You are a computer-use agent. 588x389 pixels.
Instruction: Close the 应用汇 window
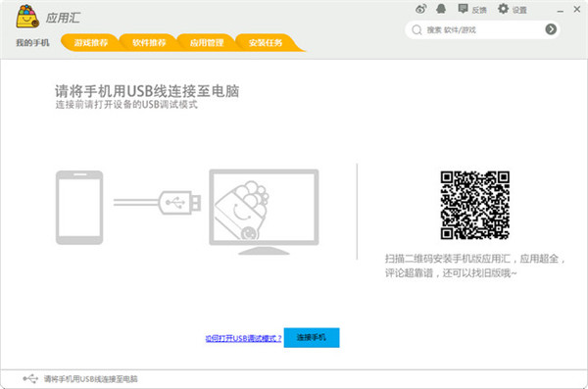pos(577,10)
